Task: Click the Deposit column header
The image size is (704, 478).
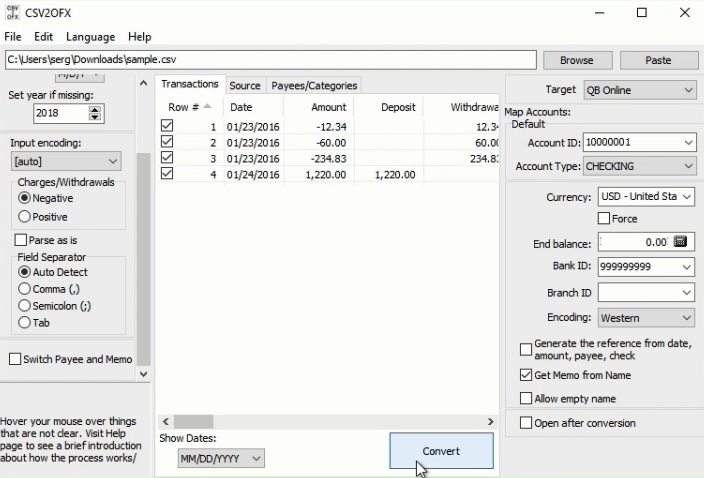Action: [388, 107]
